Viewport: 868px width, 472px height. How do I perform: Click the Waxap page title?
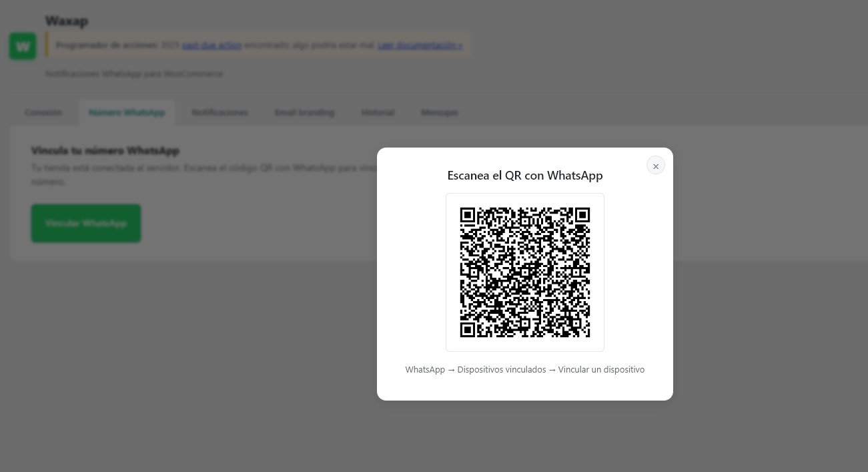click(x=67, y=21)
